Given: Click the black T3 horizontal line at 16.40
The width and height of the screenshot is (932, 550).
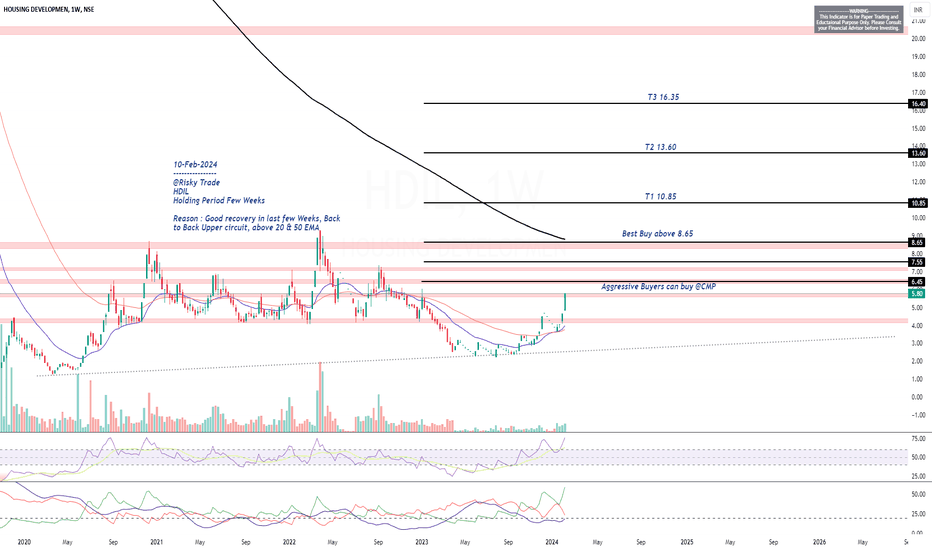Looking at the screenshot, I should point(666,103).
